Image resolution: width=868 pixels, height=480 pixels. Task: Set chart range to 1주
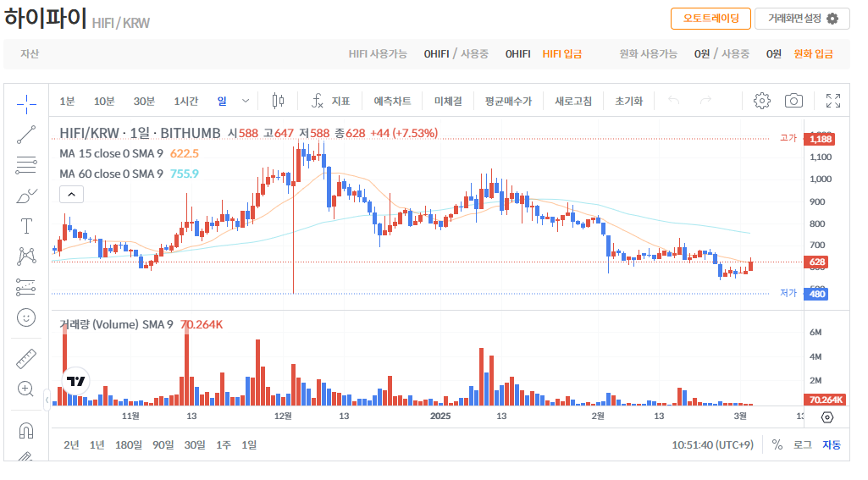pyautogui.click(x=223, y=444)
